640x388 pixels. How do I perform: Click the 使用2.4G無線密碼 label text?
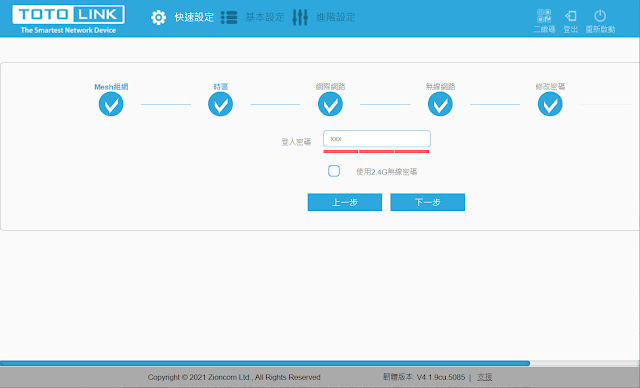coord(387,172)
